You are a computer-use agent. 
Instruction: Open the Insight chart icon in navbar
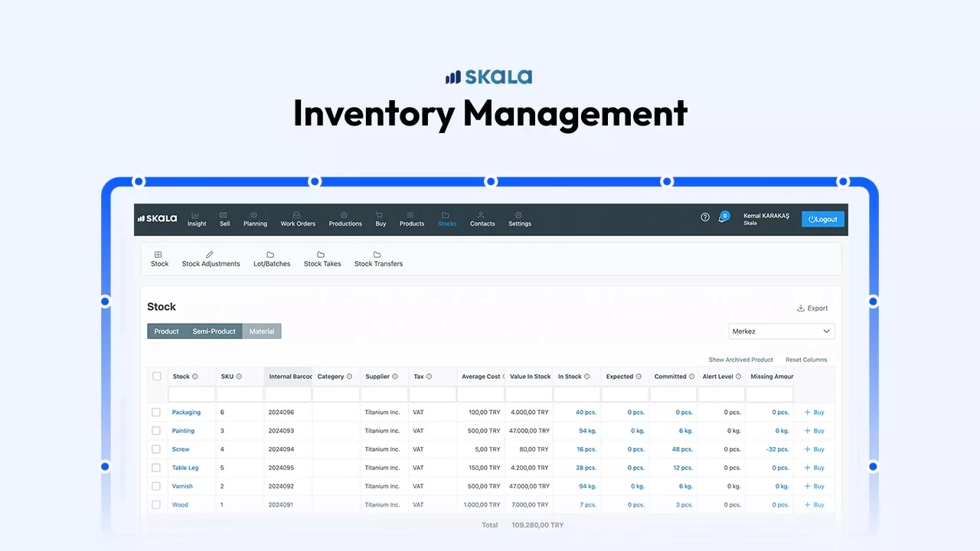pyautogui.click(x=196, y=215)
